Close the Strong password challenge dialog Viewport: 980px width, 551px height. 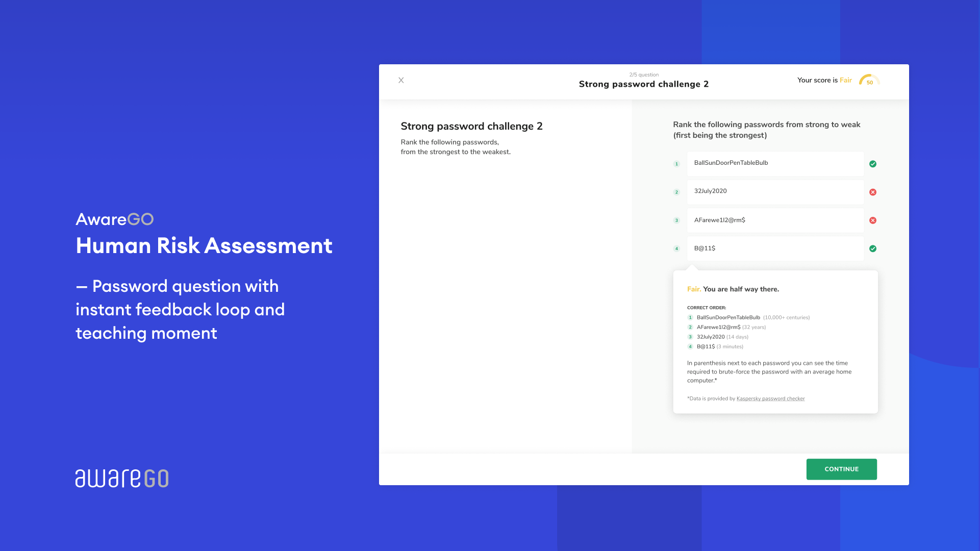coord(401,80)
